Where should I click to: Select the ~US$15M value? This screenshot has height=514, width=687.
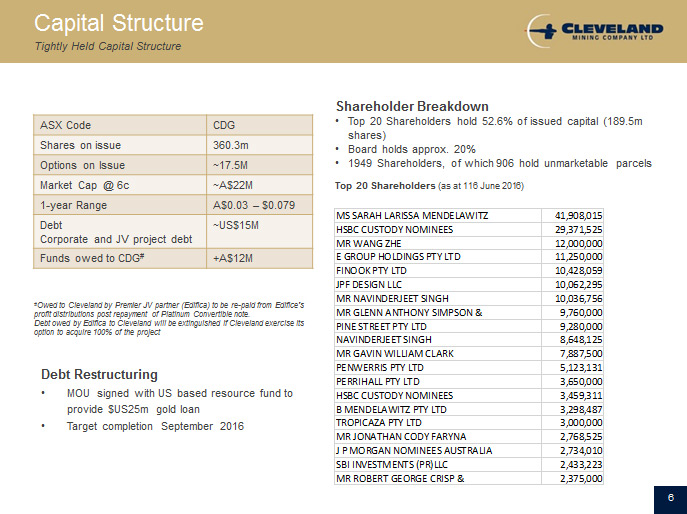click(236, 225)
